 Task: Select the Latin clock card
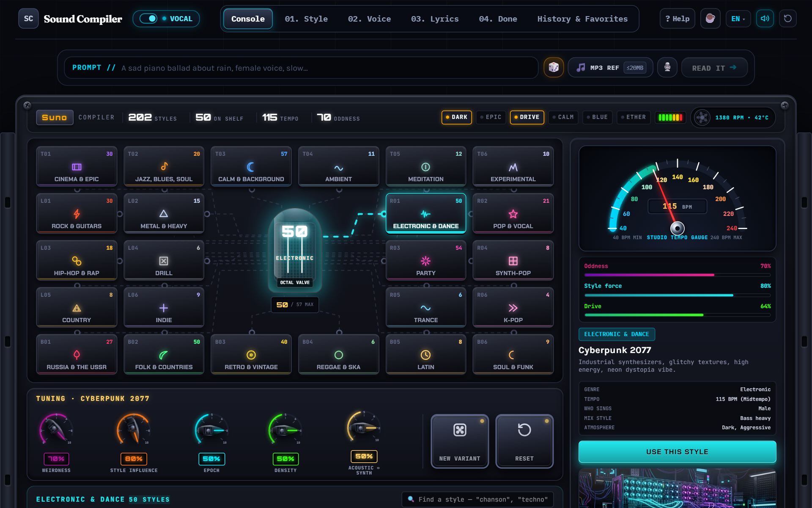point(426,354)
